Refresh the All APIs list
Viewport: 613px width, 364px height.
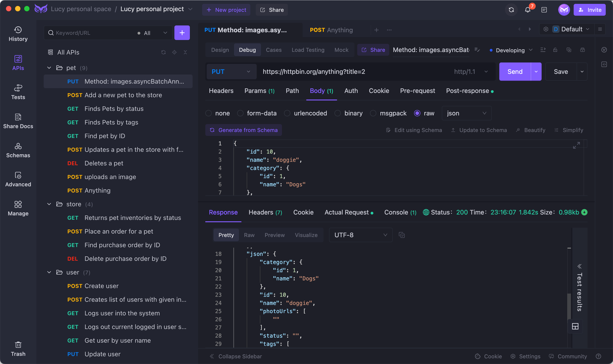[163, 52]
